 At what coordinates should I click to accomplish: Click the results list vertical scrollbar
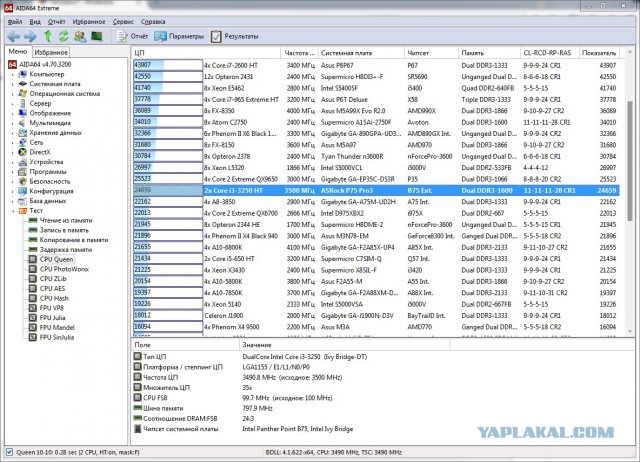629,200
